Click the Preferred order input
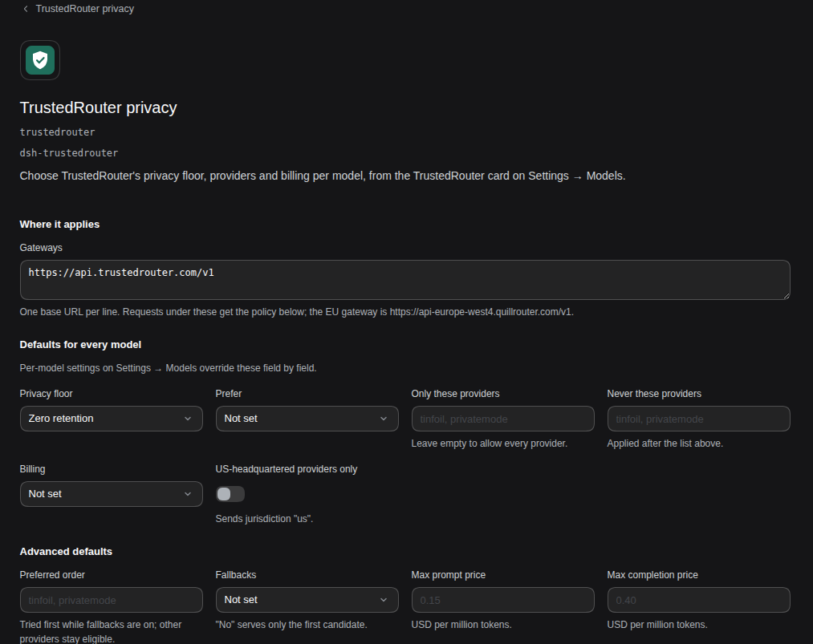The image size is (813, 644). coord(111,600)
